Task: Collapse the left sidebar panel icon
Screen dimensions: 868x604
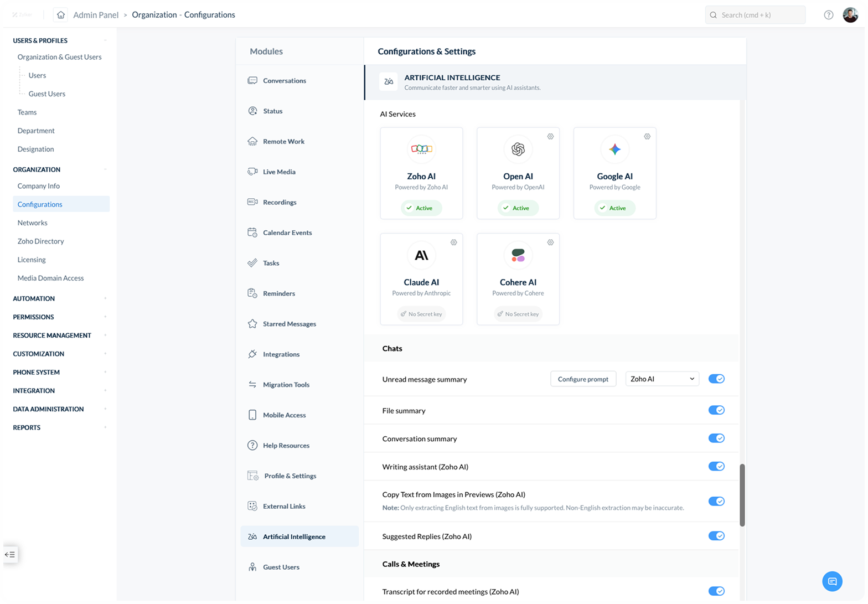Action: (x=10, y=554)
